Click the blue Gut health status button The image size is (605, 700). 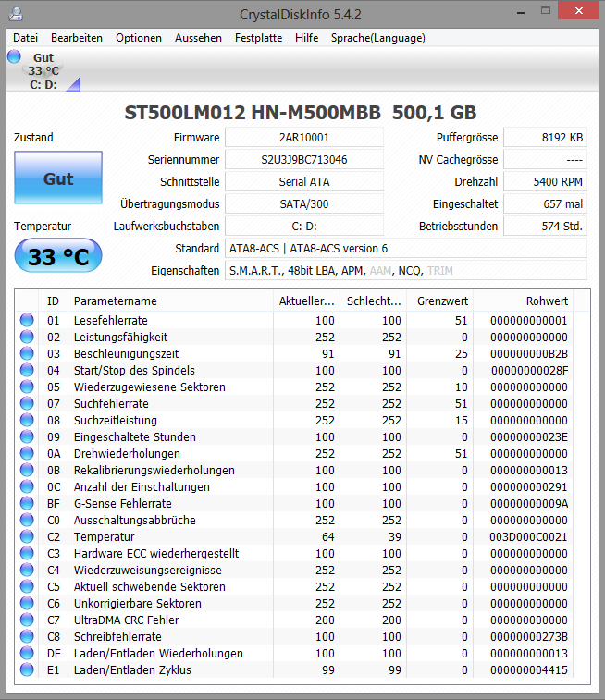click(x=58, y=178)
